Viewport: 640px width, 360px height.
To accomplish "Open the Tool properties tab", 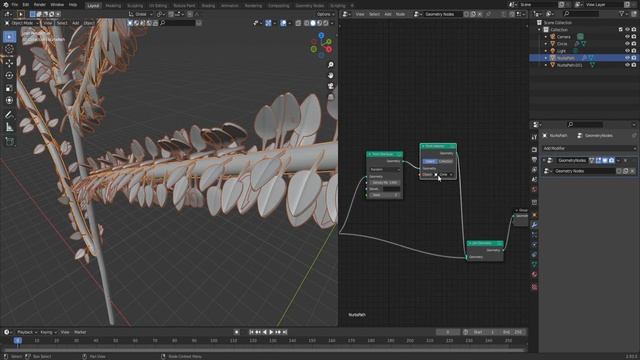I will tap(534, 137).
